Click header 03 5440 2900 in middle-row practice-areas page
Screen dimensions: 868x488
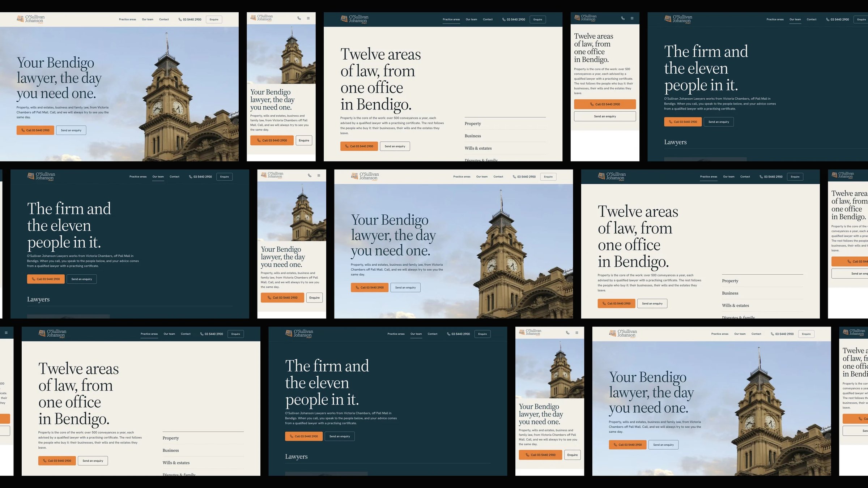pos(771,177)
